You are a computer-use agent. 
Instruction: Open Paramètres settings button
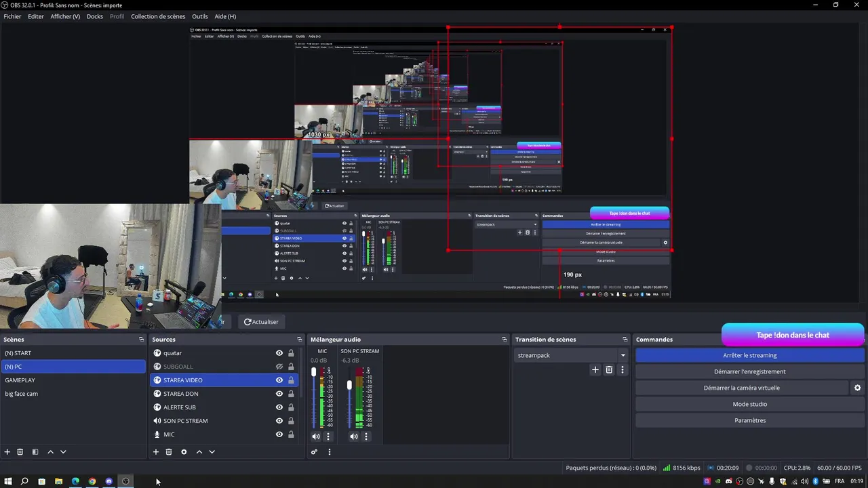click(x=750, y=420)
